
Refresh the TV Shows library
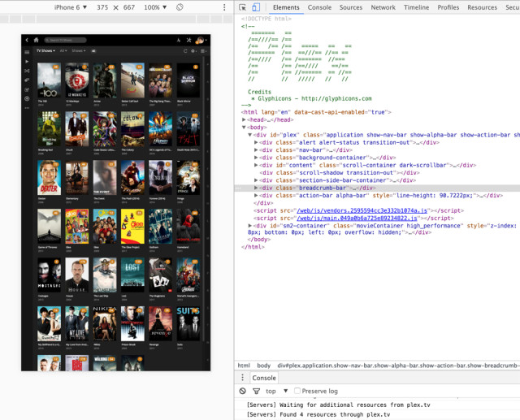click(185, 51)
